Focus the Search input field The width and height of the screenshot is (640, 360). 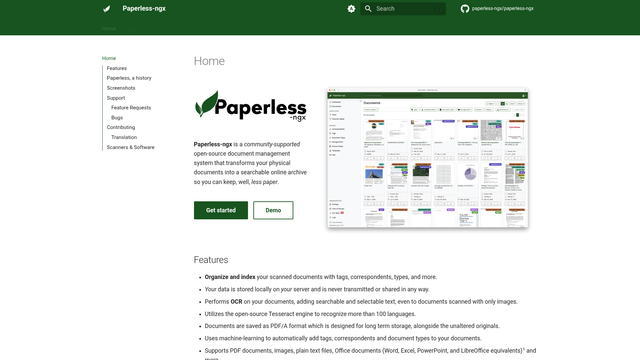click(403, 9)
